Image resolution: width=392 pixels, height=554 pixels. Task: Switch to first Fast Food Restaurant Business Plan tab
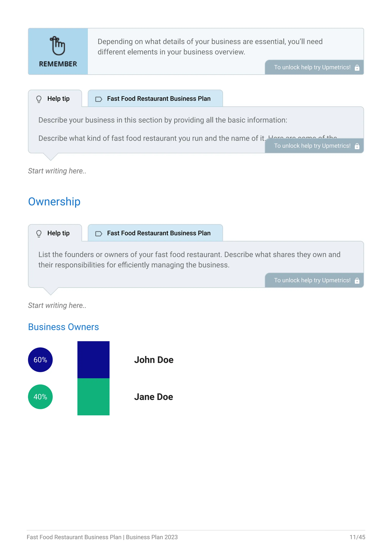point(155,99)
